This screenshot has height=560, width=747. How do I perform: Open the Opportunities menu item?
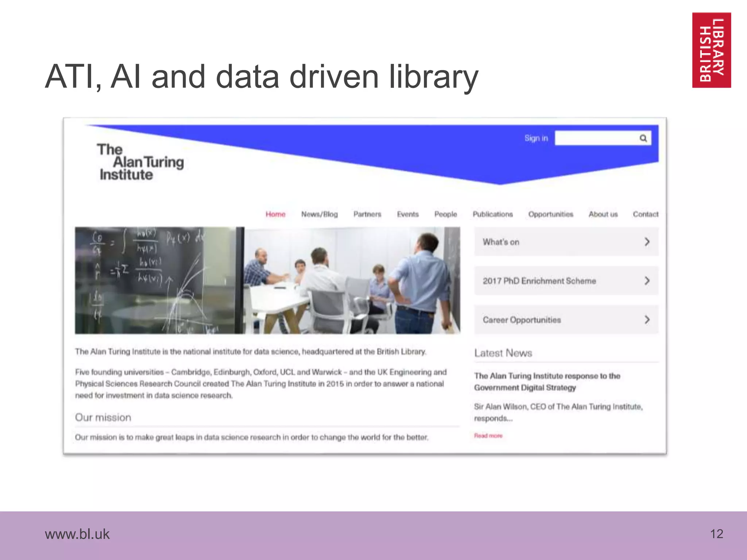[551, 214]
